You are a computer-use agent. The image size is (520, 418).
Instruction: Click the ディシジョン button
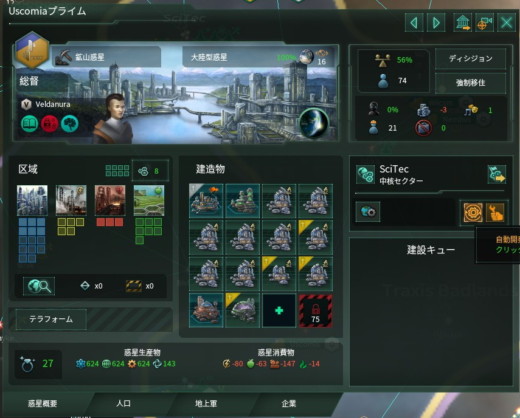tap(470, 59)
